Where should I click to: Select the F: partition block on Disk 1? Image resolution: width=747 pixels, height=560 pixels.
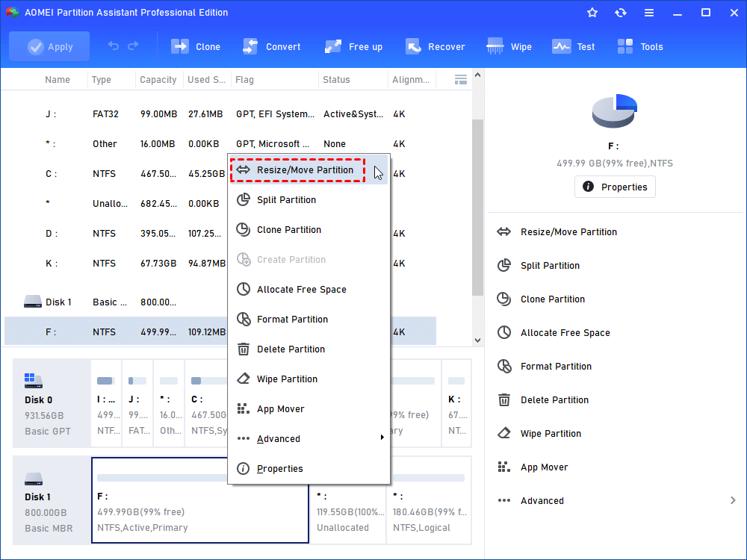(200, 500)
